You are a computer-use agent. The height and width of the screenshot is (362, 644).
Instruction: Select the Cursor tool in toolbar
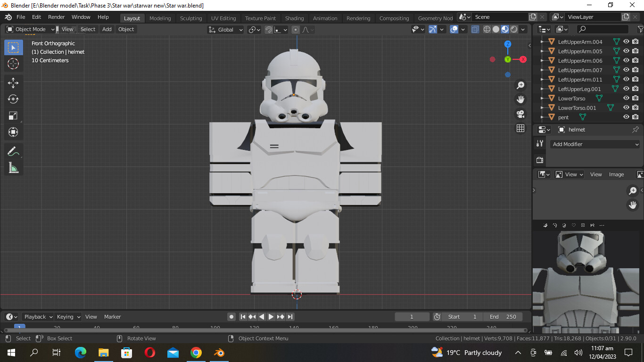(x=13, y=64)
